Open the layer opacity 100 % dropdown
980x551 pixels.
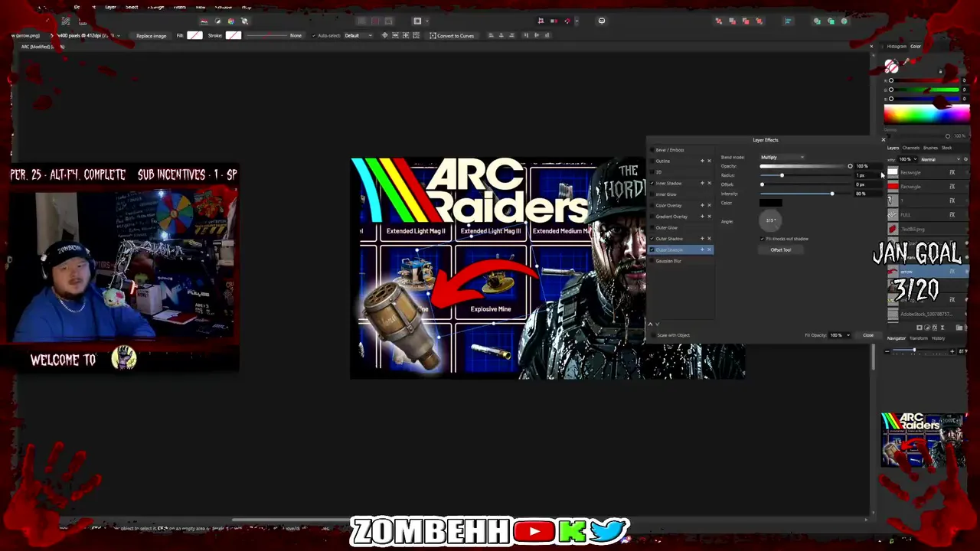pyautogui.click(x=908, y=159)
